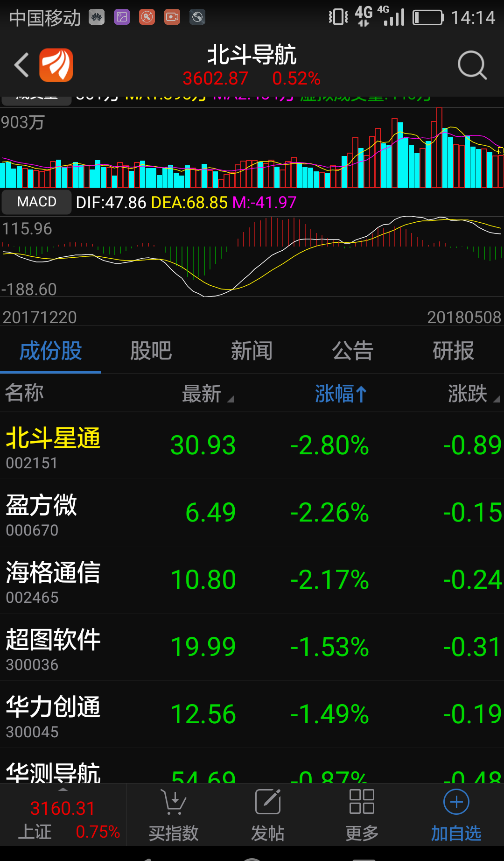Go back with the left arrow

pyautogui.click(x=21, y=65)
